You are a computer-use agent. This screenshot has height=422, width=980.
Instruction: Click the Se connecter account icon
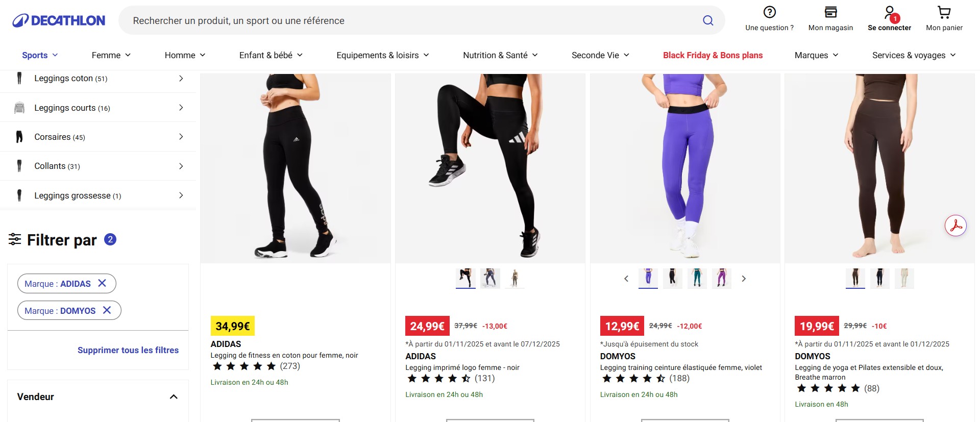point(889,12)
